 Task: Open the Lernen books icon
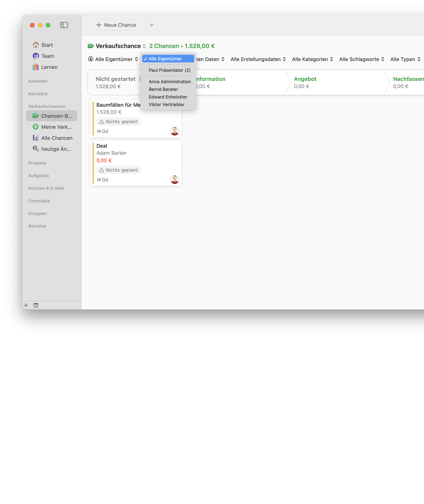click(x=36, y=67)
